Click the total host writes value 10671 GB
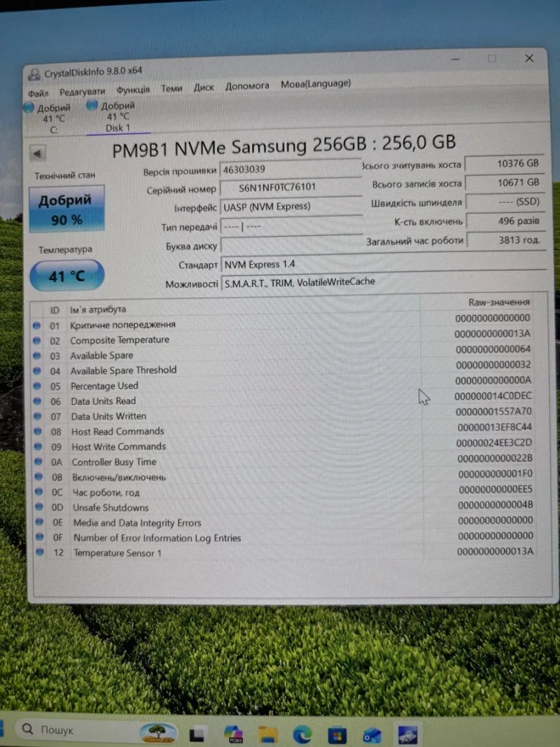The image size is (560, 747). [504, 183]
